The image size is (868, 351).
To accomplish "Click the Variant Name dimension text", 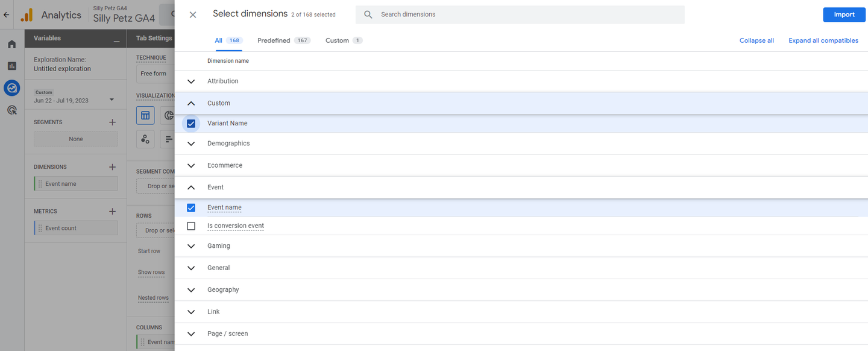I will tap(227, 123).
